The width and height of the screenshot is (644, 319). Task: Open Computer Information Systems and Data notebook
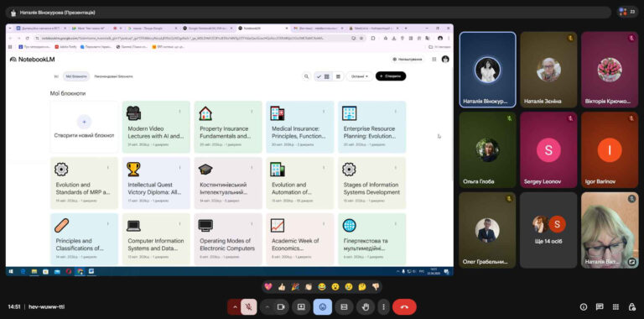tap(156, 239)
